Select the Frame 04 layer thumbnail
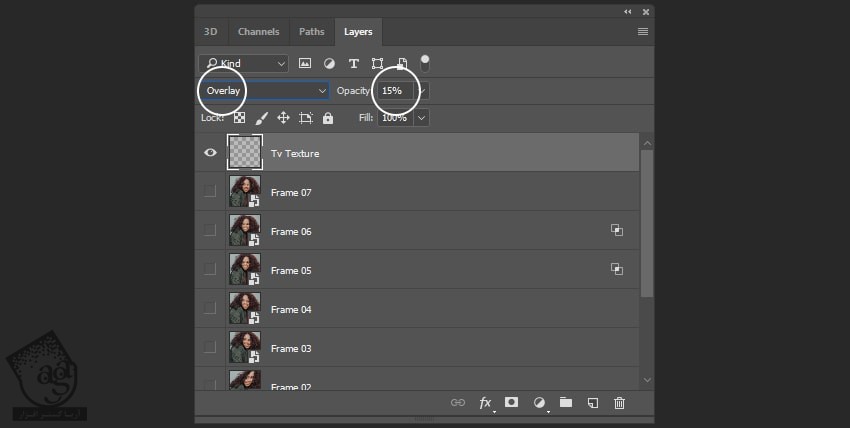The image size is (850, 428). point(245,309)
